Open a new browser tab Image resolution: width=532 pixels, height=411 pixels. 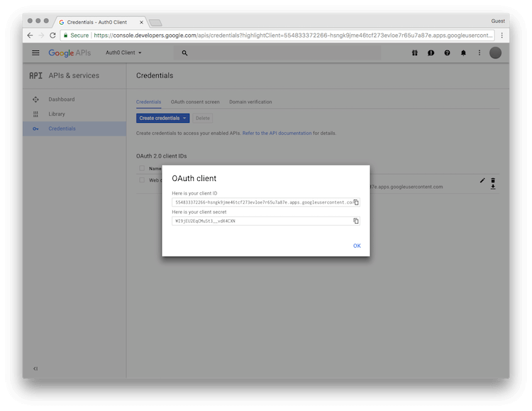point(155,23)
